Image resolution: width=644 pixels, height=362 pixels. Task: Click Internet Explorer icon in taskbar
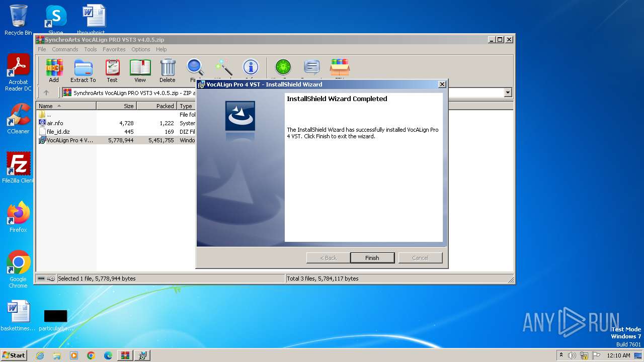click(40, 355)
